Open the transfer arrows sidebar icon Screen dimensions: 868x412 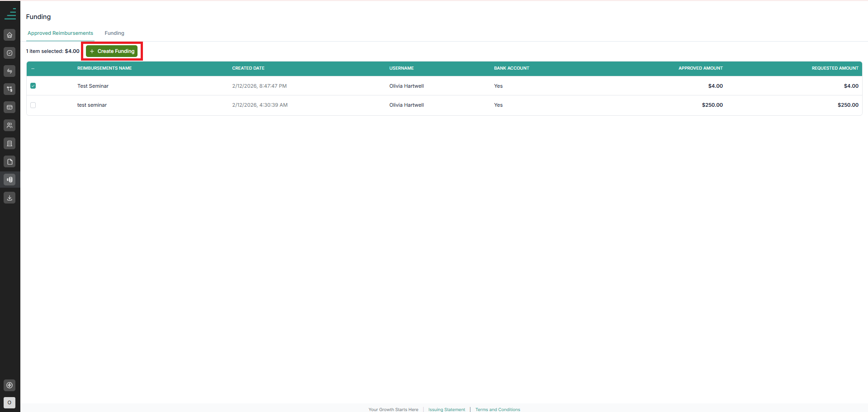[x=9, y=71]
